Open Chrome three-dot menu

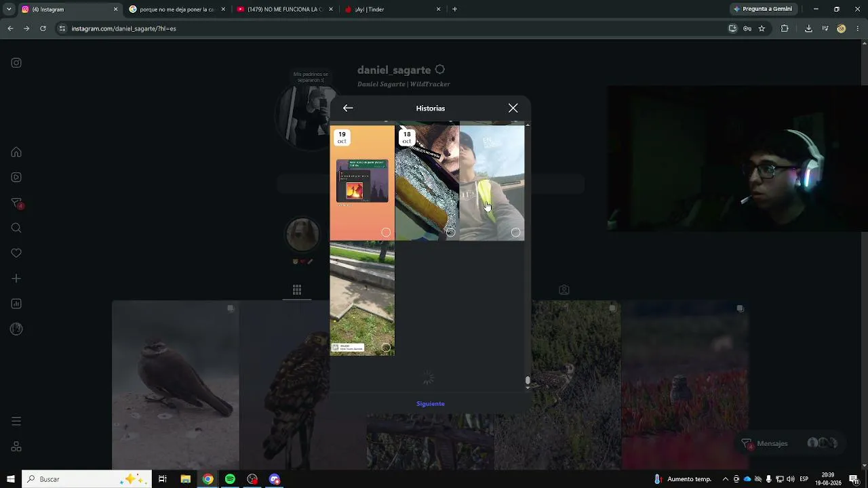[x=858, y=28]
